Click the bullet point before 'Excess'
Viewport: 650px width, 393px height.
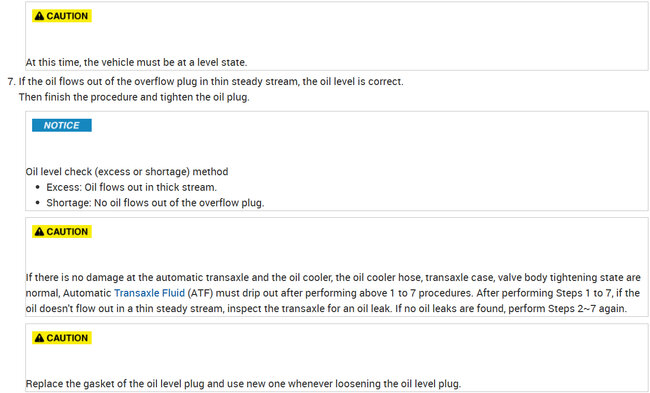pyautogui.click(x=38, y=187)
